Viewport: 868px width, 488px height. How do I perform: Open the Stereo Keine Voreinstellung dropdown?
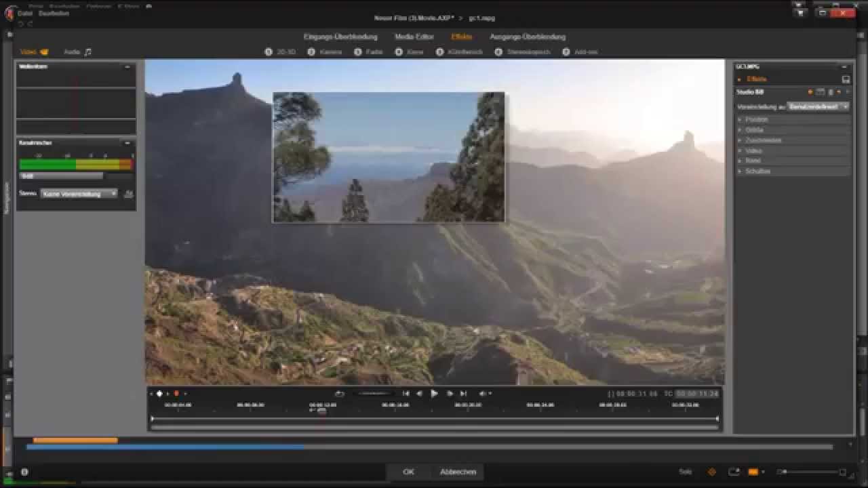pos(79,194)
